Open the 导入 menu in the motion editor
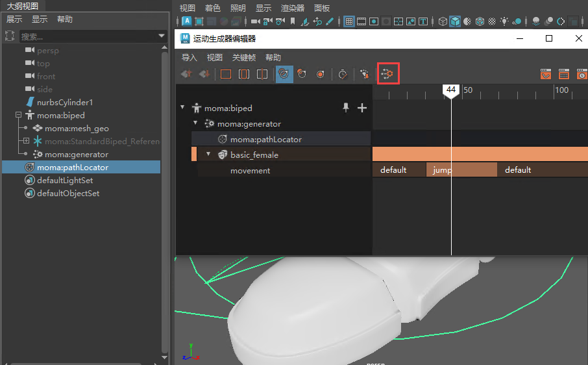The image size is (588, 365). click(190, 57)
